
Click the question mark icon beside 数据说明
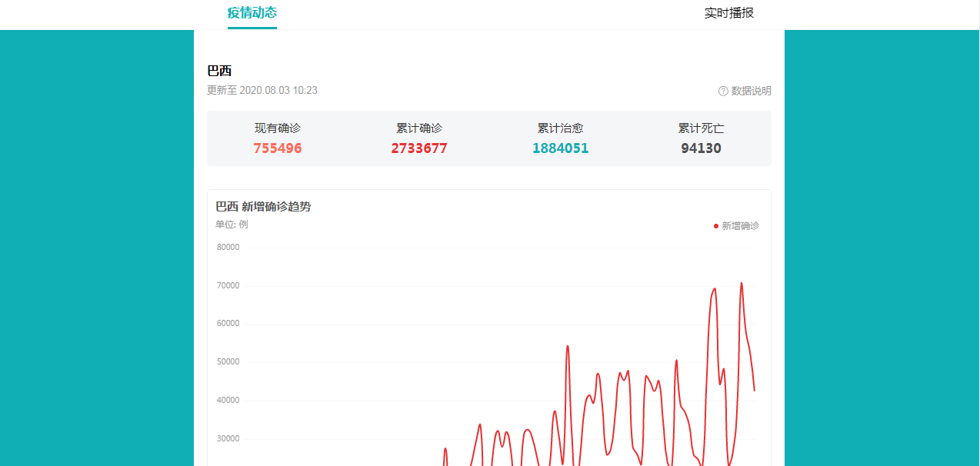tap(723, 91)
